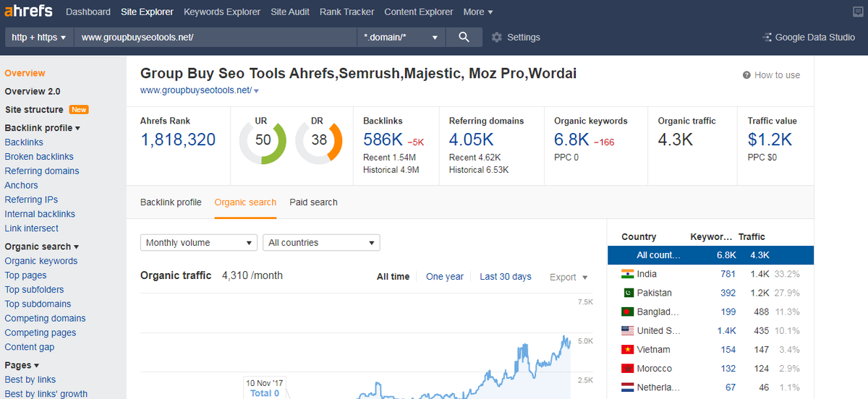Click the 586K backlinks value
The width and height of the screenshot is (868, 399).
tap(383, 140)
